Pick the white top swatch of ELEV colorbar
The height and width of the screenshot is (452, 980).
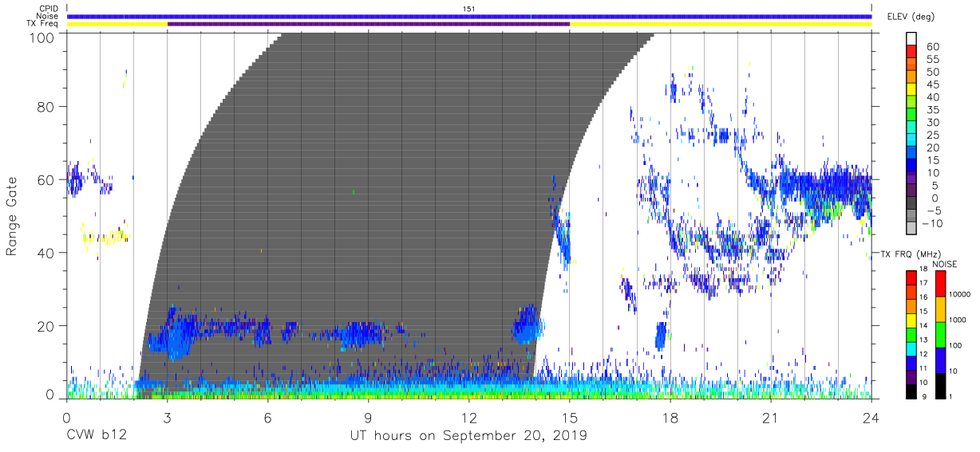click(x=911, y=38)
